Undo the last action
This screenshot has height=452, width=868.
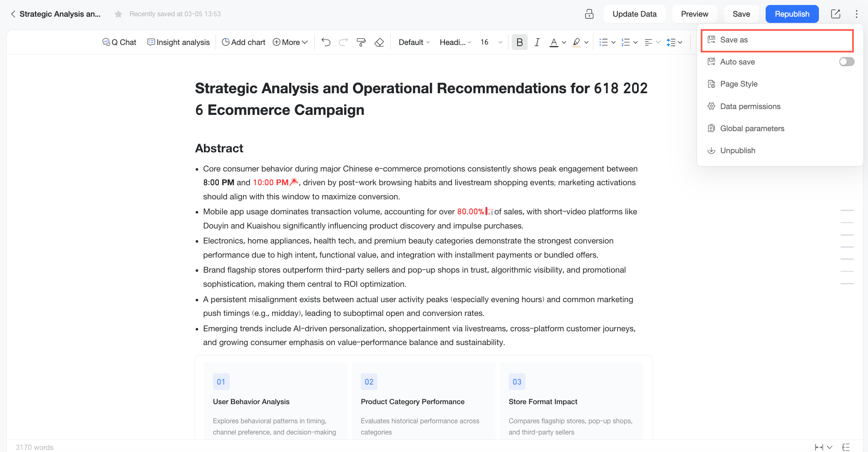[x=326, y=42]
